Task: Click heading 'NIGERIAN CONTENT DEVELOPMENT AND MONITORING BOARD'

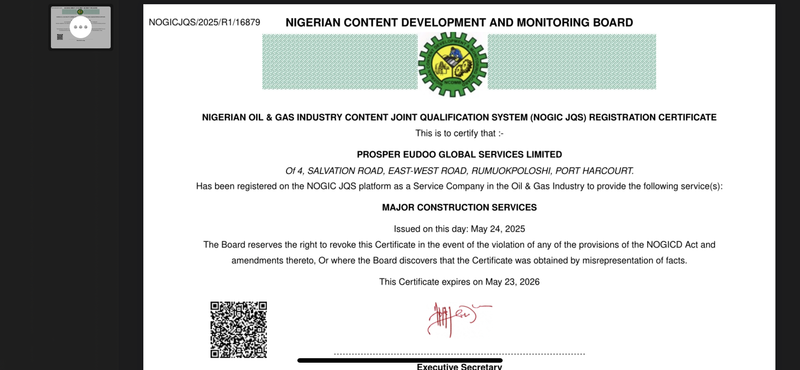Action: [459, 22]
